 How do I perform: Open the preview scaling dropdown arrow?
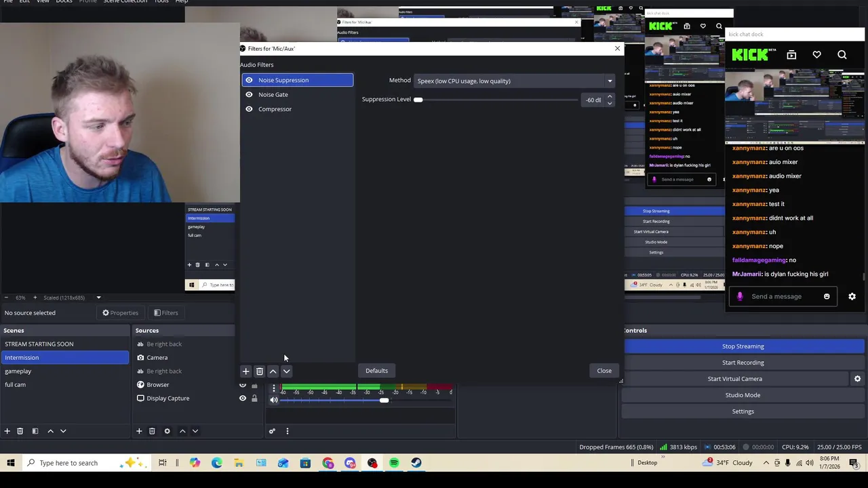[98, 298]
